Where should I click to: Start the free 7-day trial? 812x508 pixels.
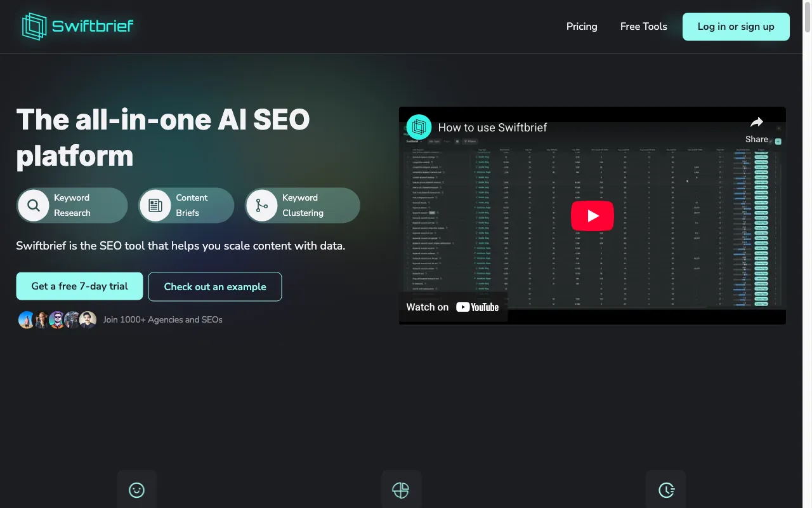pyautogui.click(x=80, y=286)
